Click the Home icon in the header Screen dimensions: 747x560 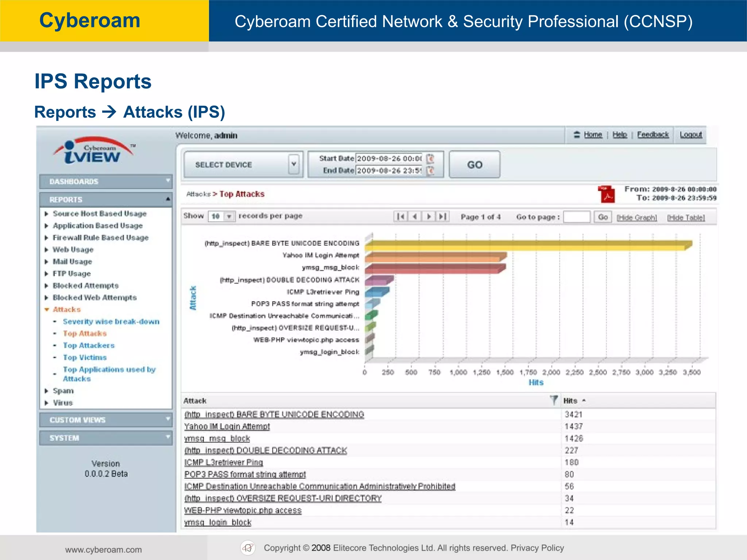coord(577,135)
